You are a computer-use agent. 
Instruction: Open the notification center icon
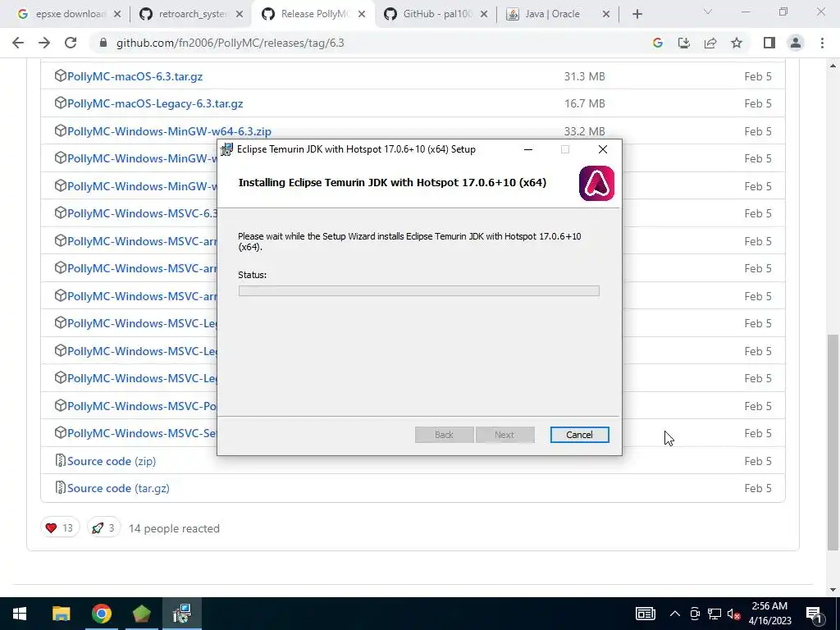pos(815,614)
